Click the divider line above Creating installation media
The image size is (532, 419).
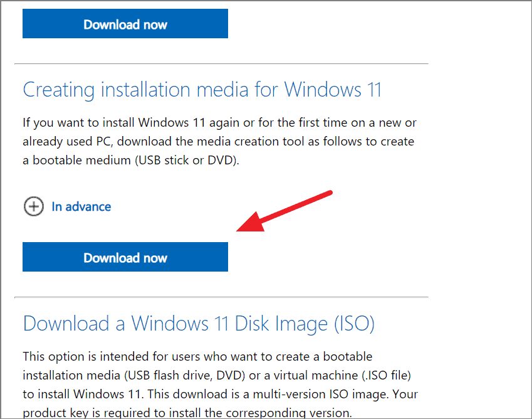[x=221, y=63]
